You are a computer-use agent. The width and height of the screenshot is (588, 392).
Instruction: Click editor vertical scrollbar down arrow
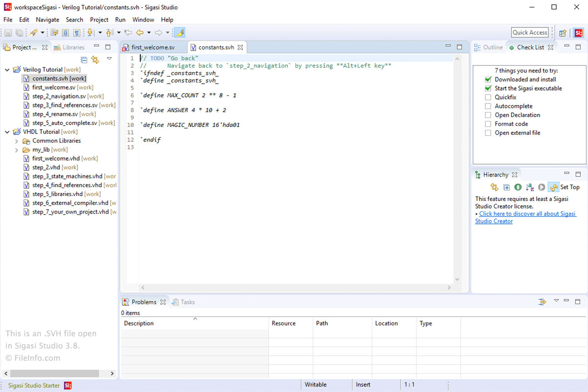457,279
